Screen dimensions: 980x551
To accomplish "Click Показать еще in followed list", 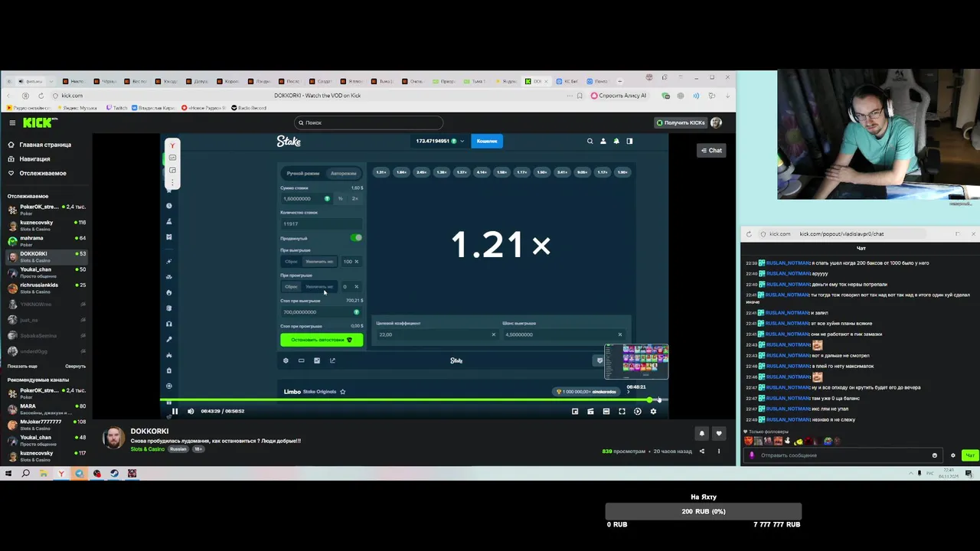I will coord(22,366).
